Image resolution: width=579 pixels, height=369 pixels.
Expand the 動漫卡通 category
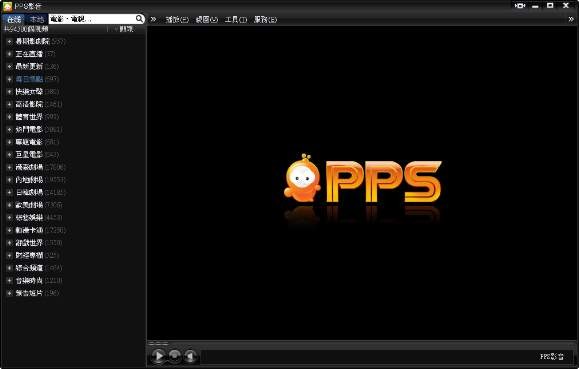pos(10,230)
